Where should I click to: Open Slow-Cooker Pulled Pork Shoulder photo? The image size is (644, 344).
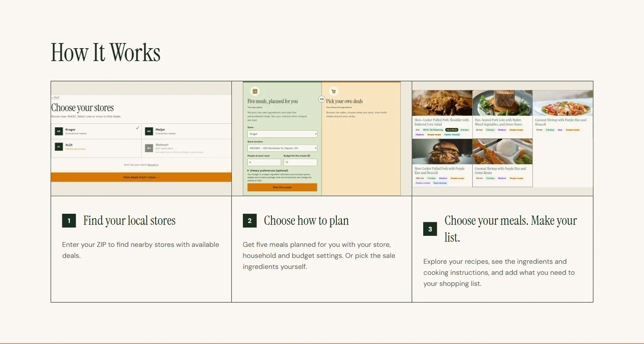click(442, 103)
